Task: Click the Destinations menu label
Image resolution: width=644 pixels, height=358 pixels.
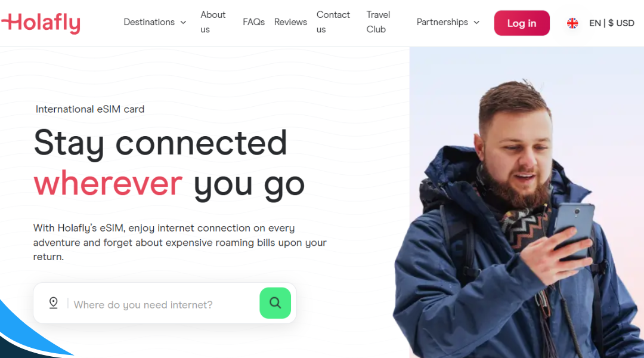Action: click(x=149, y=22)
